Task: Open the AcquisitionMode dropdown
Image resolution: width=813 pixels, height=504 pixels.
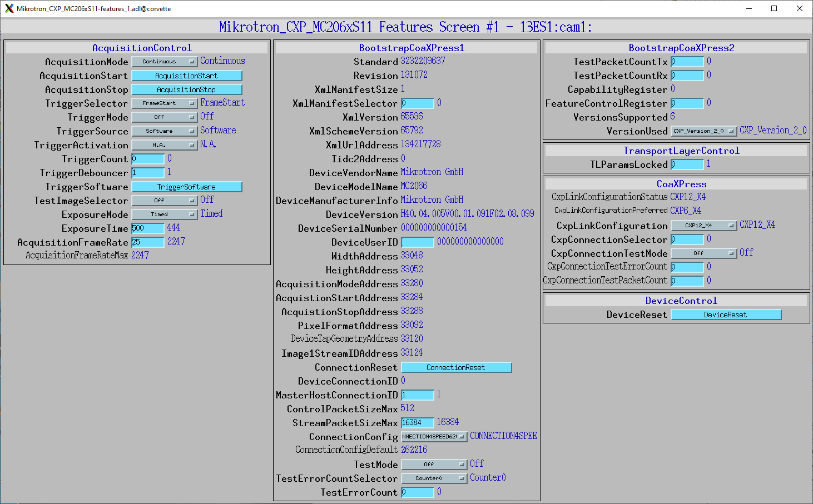Action: [165, 62]
